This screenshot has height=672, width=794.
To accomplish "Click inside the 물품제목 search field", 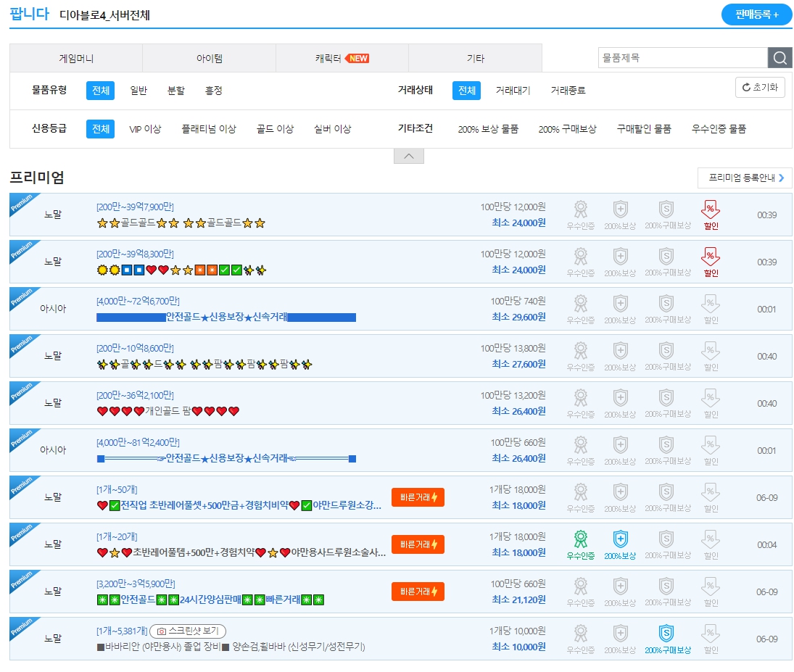I will click(x=682, y=57).
